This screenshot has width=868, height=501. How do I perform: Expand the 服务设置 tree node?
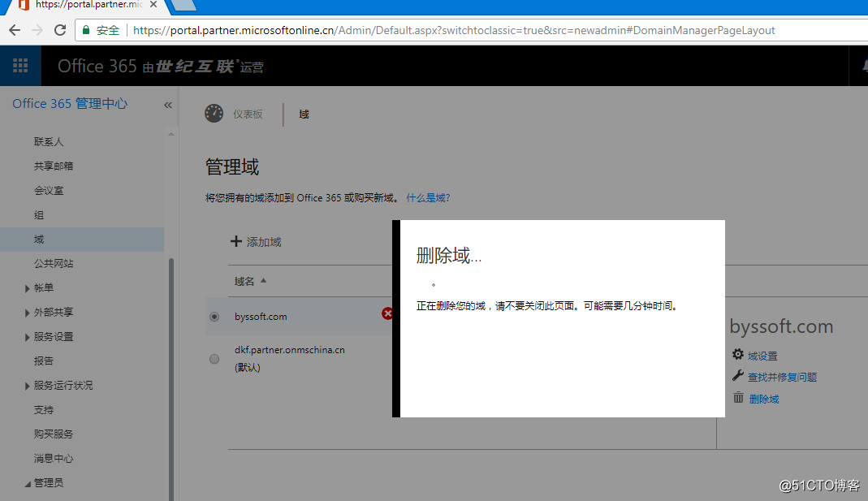tap(27, 337)
